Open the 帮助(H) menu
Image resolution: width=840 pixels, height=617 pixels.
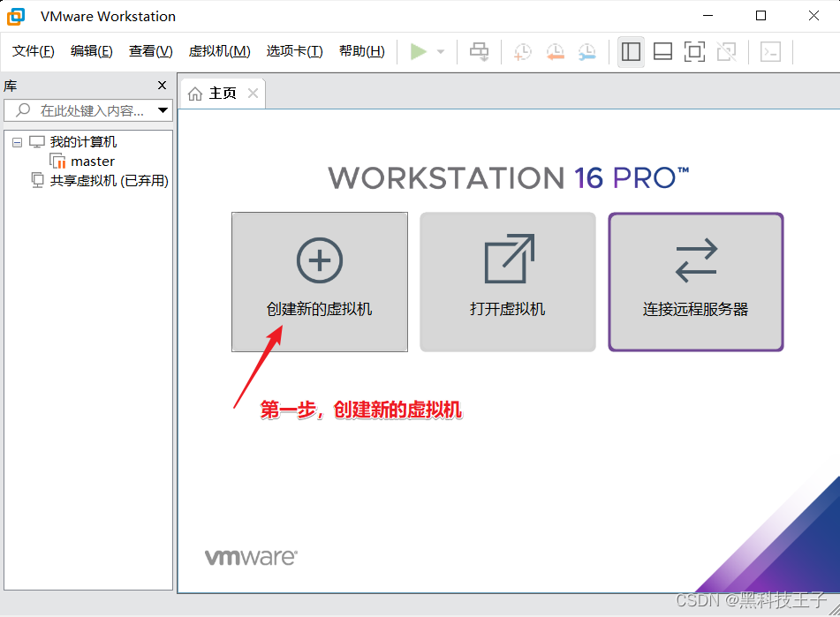pyautogui.click(x=361, y=51)
